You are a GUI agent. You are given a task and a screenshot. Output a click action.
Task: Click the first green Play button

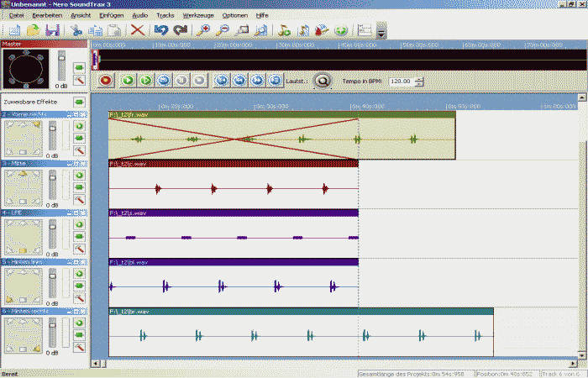coord(127,81)
